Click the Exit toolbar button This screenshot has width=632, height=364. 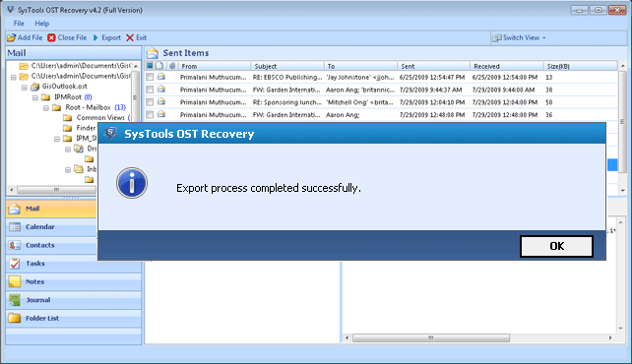pyautogui.click(x=137, y=37)
